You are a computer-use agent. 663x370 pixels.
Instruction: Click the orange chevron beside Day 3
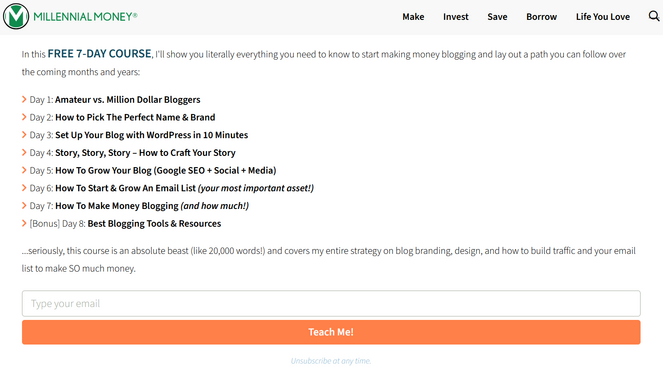pyautogui.click(x=24, y=135)
